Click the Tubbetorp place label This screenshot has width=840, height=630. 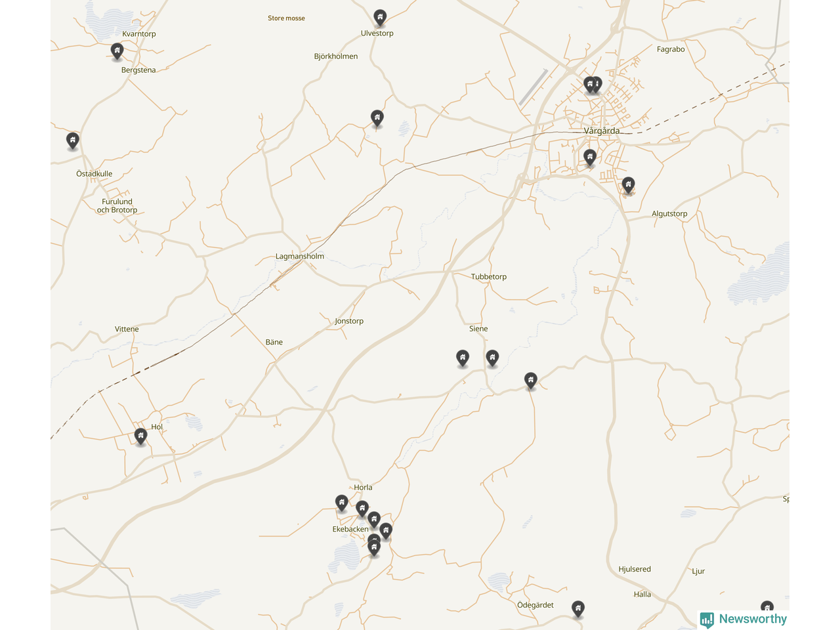click(489, 276)
